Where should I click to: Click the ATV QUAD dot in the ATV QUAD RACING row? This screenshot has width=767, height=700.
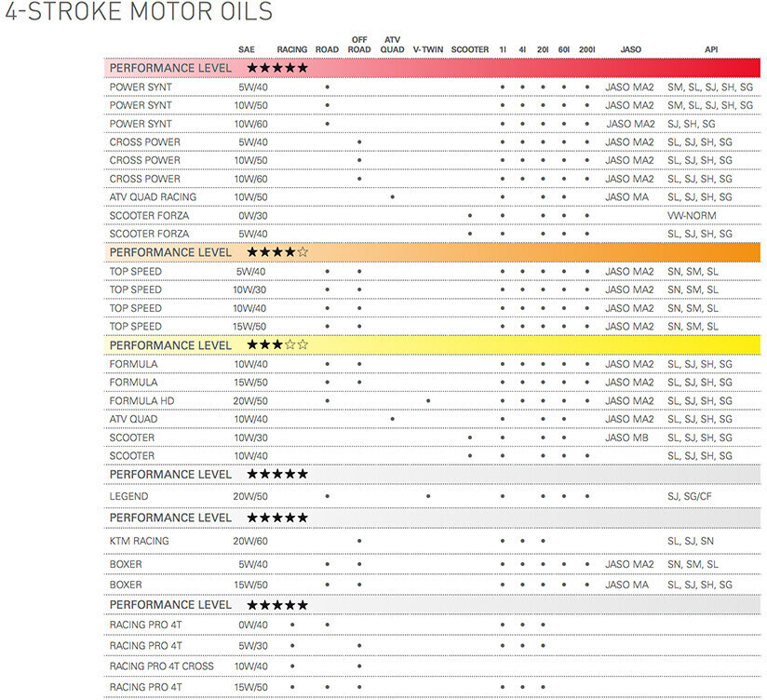click(x=393, y=197)
